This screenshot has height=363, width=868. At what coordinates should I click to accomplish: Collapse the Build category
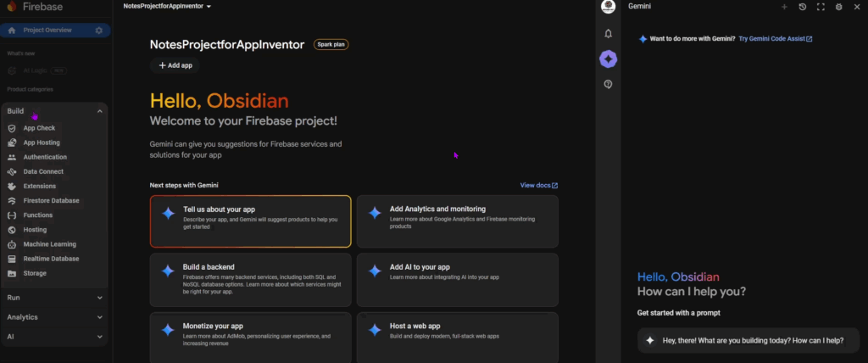point(99,111)
